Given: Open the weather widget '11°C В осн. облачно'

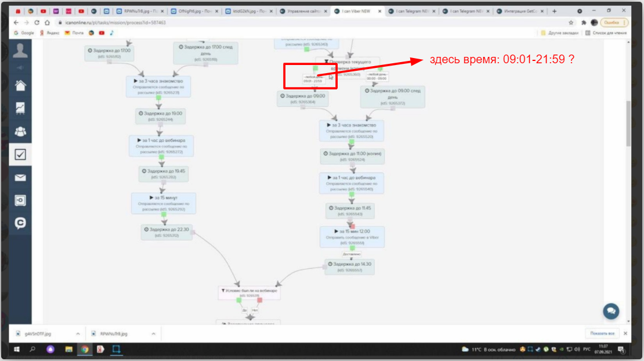Looking at the screenshot, I should (x=489, y=349).
